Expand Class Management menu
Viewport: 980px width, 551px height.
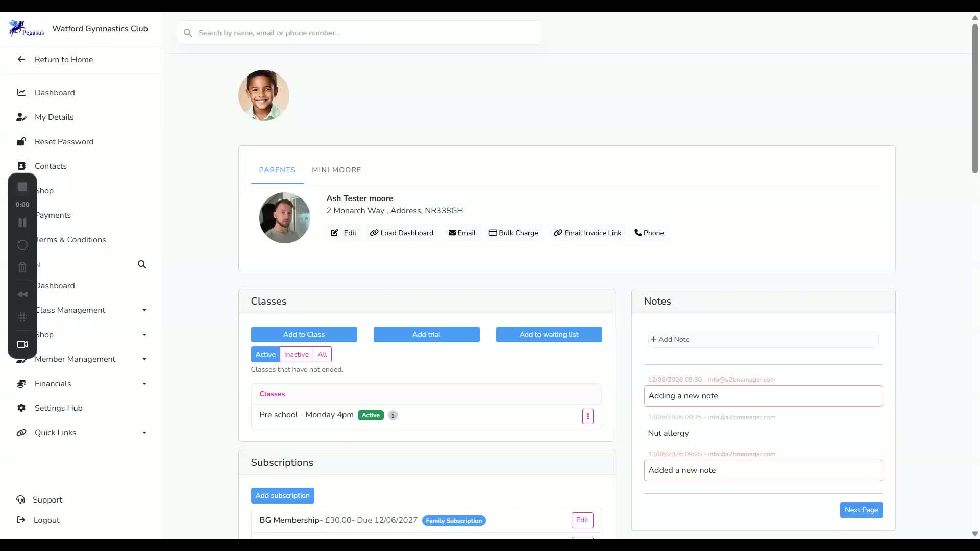click(144, 310)
